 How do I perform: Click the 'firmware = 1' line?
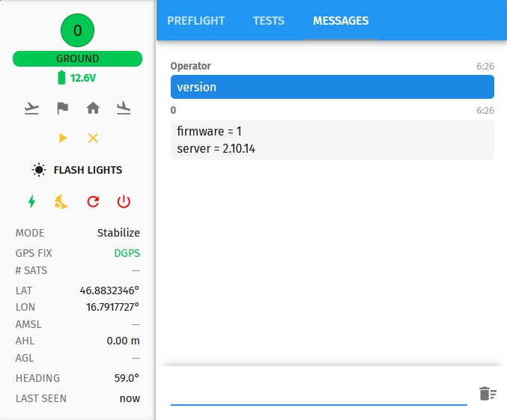[x=209, y=131]
